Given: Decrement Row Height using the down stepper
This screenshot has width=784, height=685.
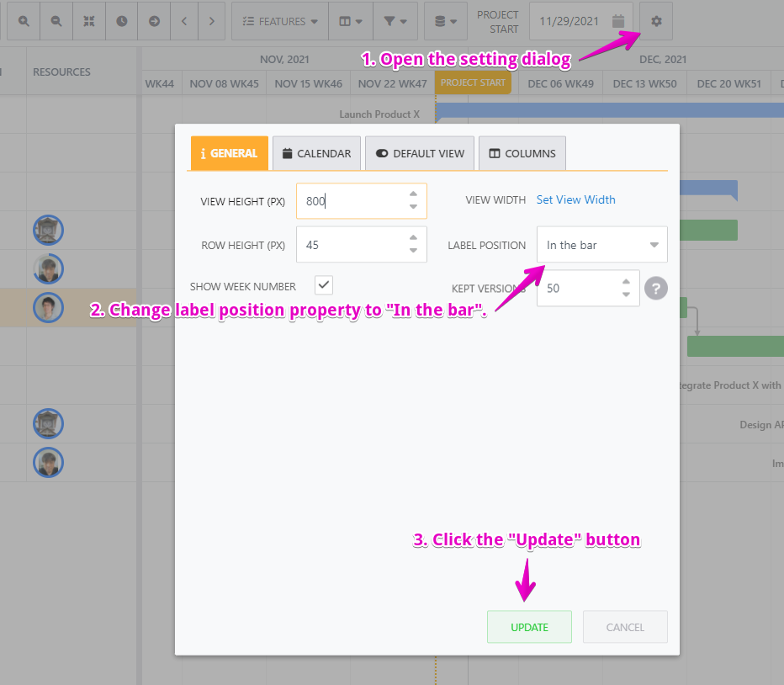Looking at the screenshot, I should point(412,250).
